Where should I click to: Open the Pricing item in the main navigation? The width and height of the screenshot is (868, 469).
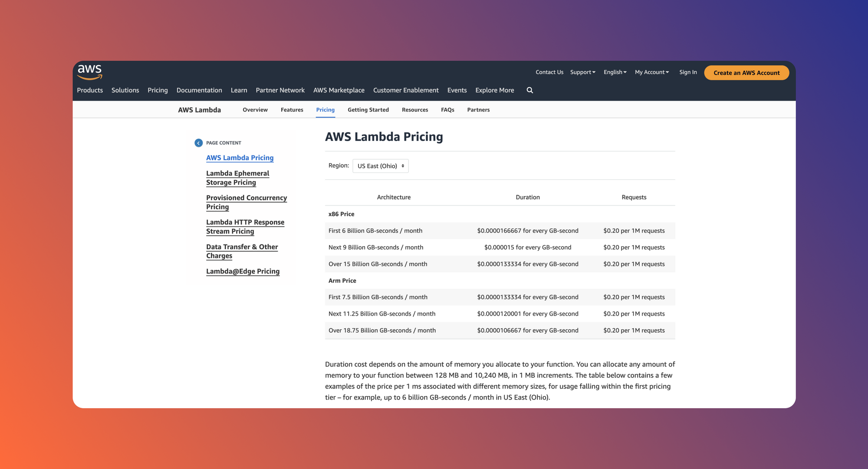tap(158, 90)
